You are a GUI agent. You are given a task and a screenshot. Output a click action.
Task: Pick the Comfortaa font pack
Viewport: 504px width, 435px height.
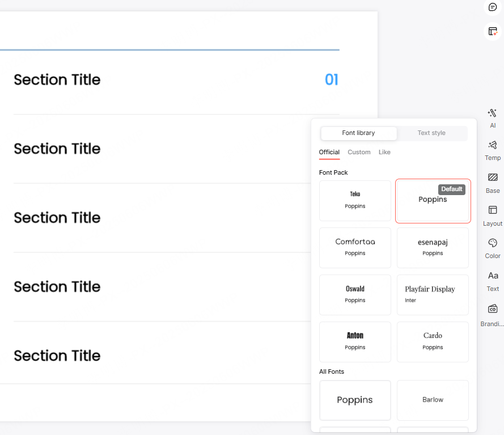click(355, 247)
